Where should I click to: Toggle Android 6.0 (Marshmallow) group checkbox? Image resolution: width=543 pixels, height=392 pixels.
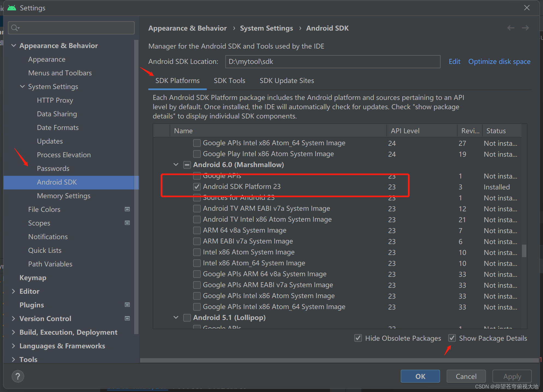click(x=187, y=165)
